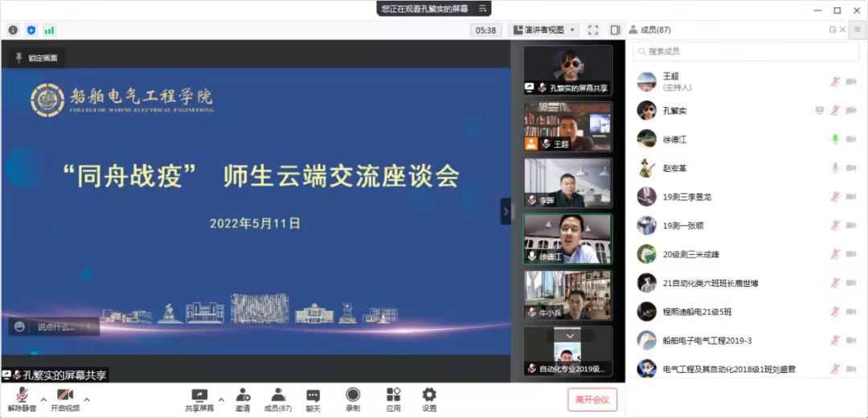This screenshot has height=418, width=868.
Task: Expand the 演讲者视图 layout dropdown
Action: tap(545, 30)
